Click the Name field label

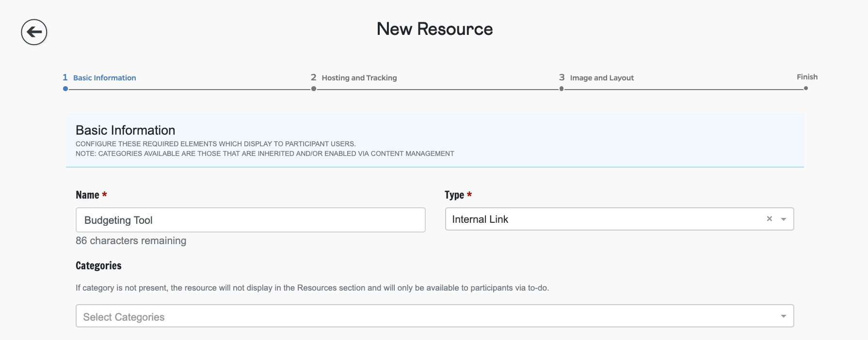pos(87,195)
